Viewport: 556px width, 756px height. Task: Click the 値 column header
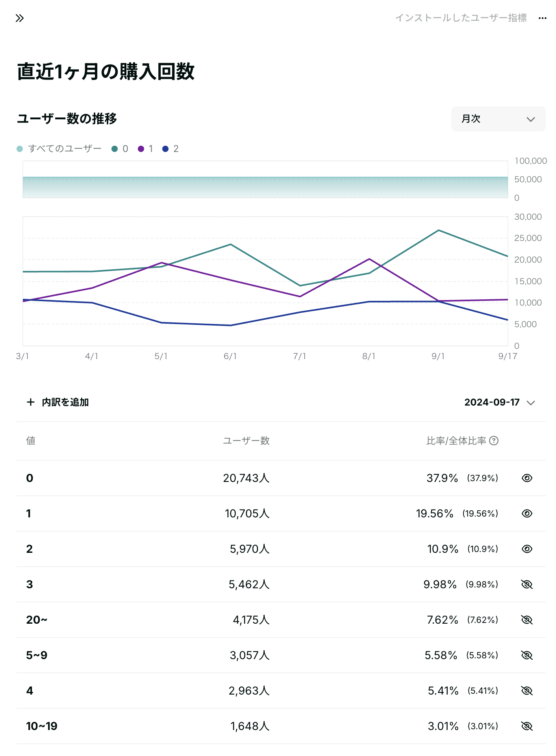click(31, 441)
